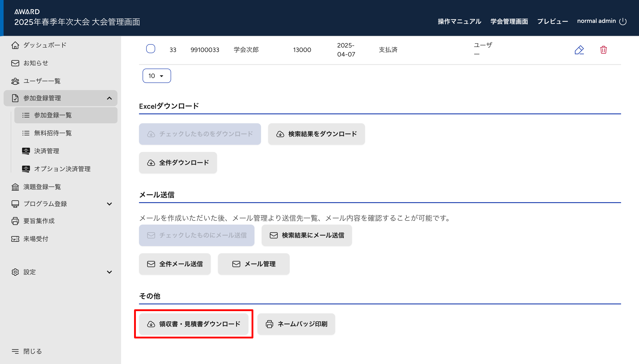Screen dimensions: 639x364
Task: Click the power logout icon beside normal admin
Action: pyautogui.click(x=623, y=22)
